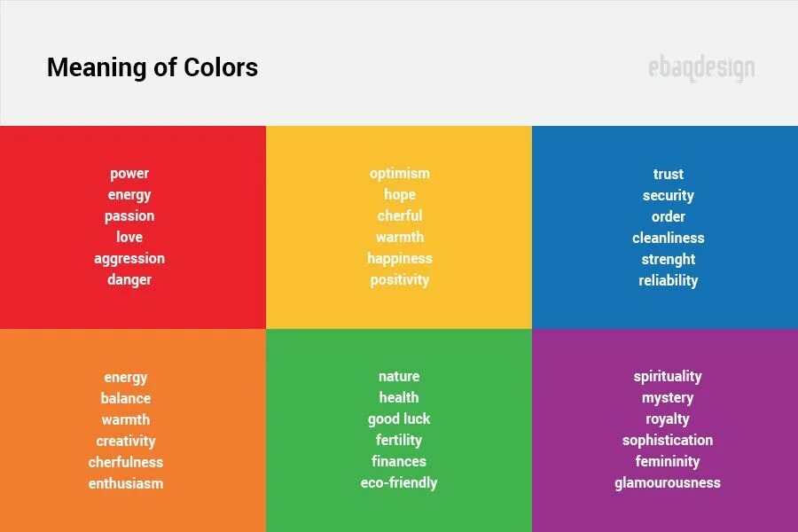Screen dimensions: 798x532
Task: Click the word 'optimism'
Action: coord(400,174)
